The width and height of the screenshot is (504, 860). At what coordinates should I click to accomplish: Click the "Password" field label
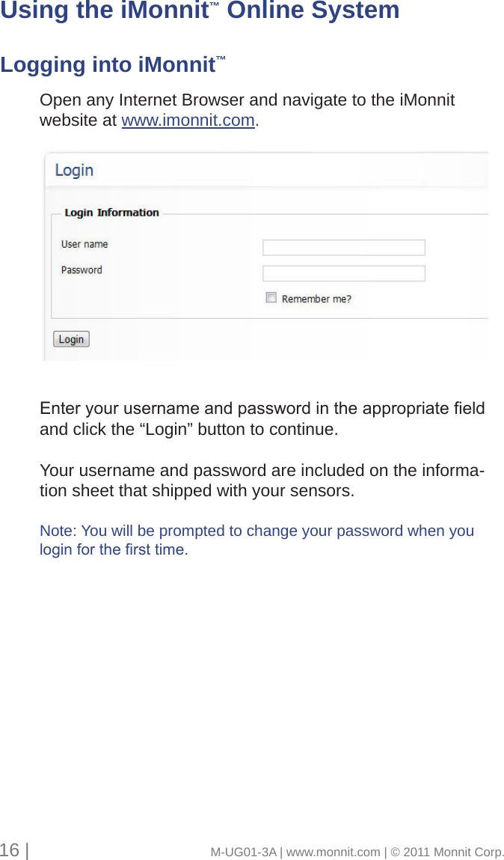pos(82,270)
